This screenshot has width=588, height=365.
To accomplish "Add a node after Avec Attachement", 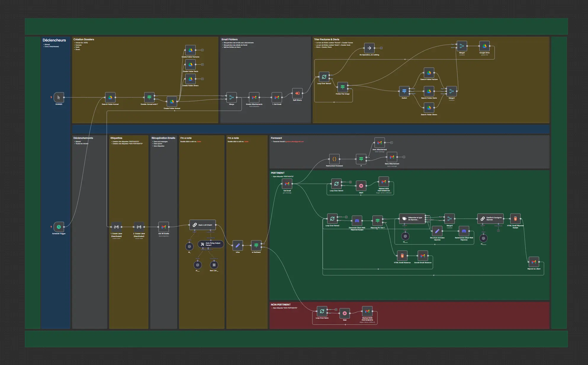I will [392, 142].
